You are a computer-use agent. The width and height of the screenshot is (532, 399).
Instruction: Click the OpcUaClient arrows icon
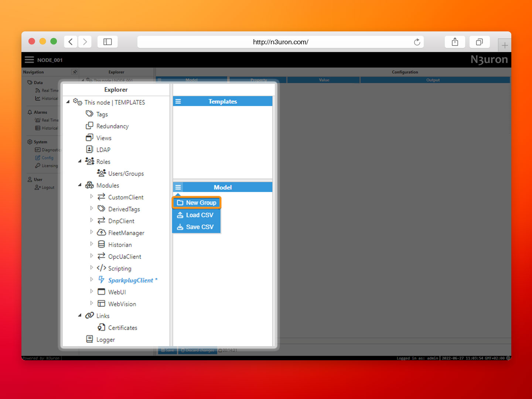point(101,256)
